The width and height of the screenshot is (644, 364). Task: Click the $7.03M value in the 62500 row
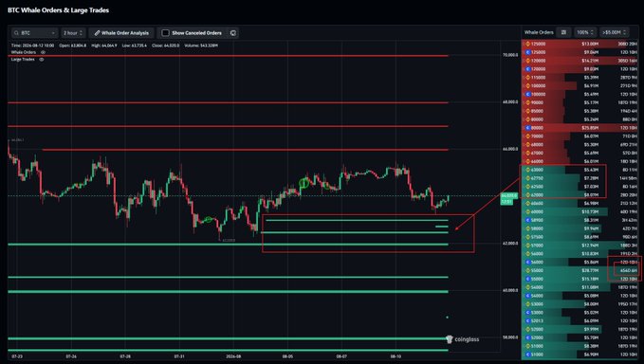point(591,187)
